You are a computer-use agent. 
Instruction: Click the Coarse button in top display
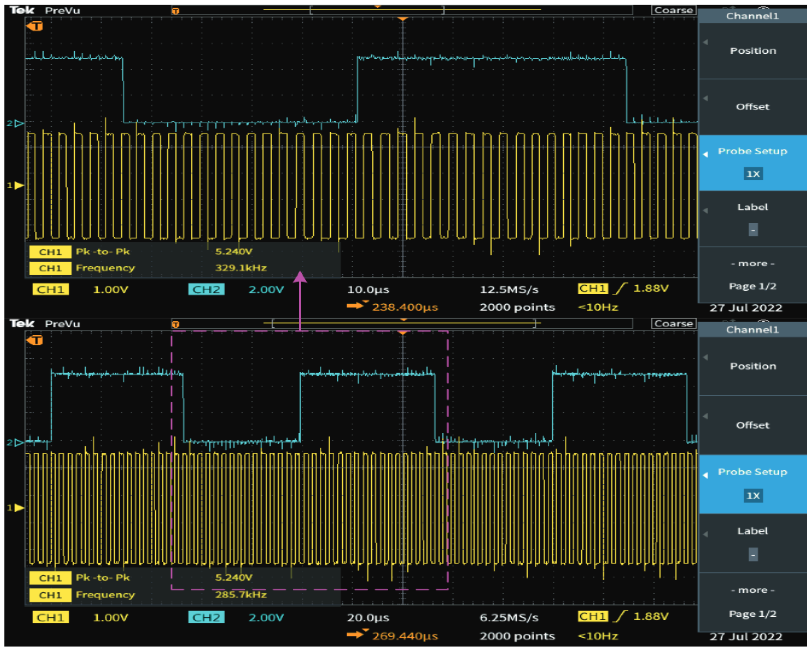[x=674, y=10]
